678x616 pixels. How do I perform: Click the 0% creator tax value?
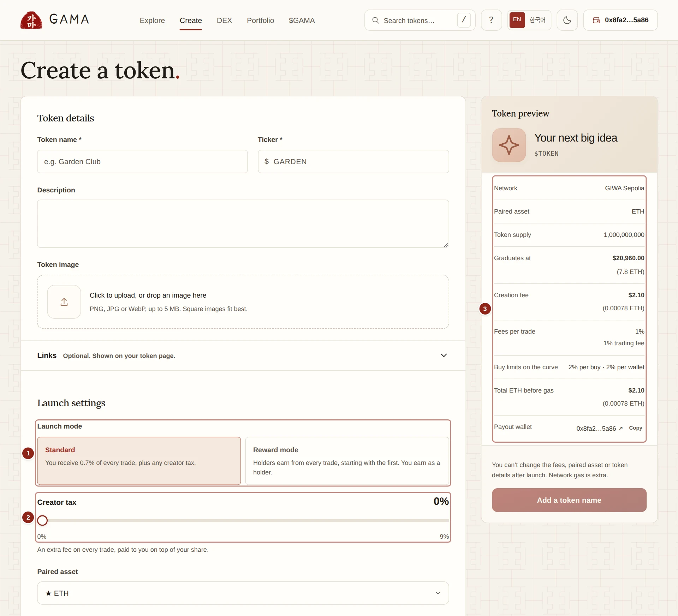(441, 501)
